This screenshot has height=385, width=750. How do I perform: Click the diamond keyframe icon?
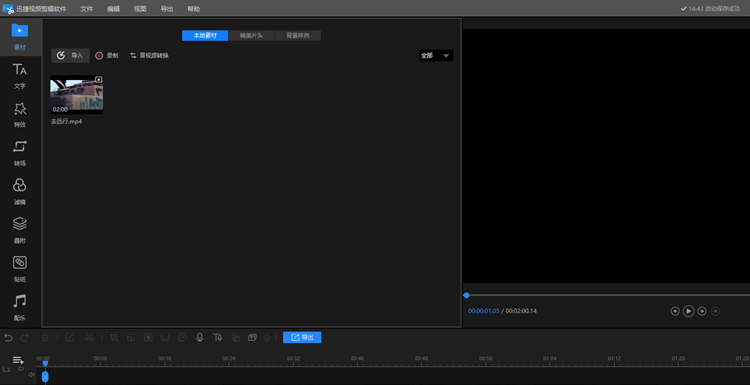267,338
